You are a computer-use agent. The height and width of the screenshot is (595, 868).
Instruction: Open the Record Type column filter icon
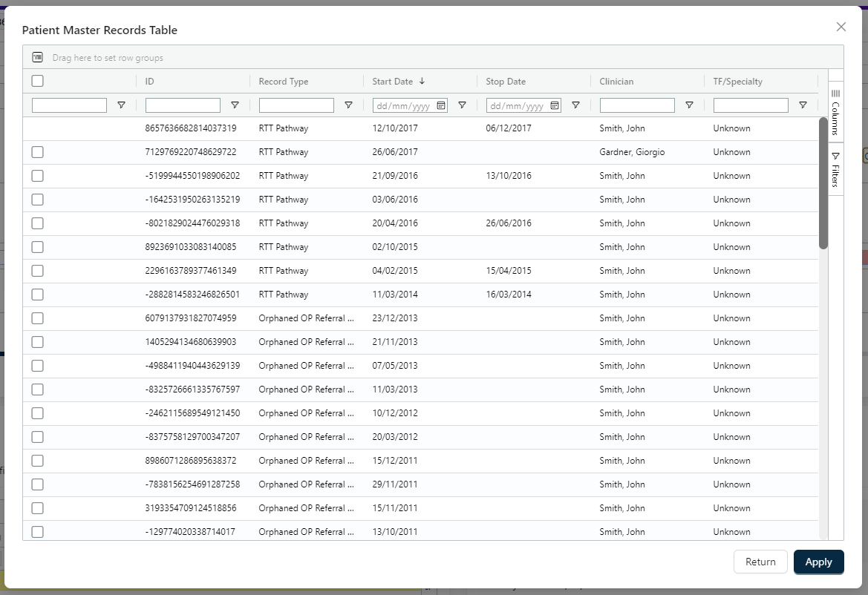pyautogui.click(x=348, y=105)
